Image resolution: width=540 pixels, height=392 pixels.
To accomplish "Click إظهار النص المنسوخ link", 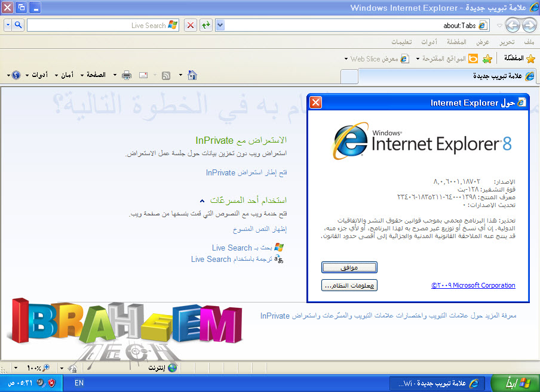I will tap(260, 229).
